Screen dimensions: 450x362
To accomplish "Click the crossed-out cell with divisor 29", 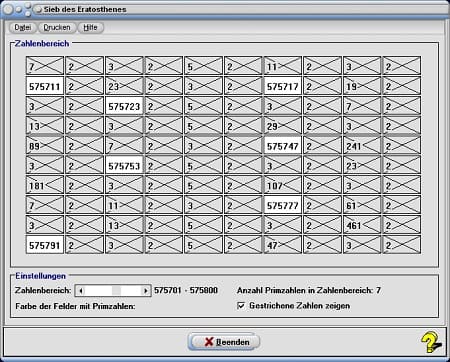I will (x=283, y=126).
